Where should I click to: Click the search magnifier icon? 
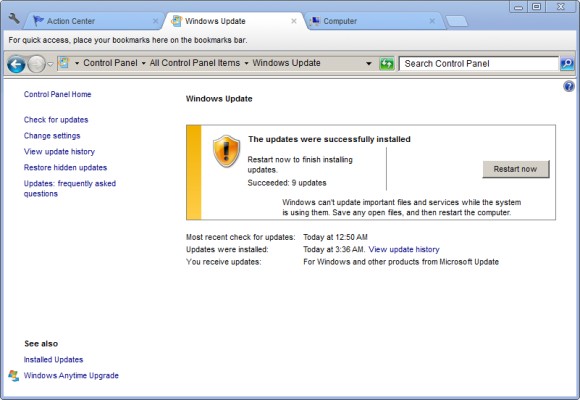coord(567,64)
